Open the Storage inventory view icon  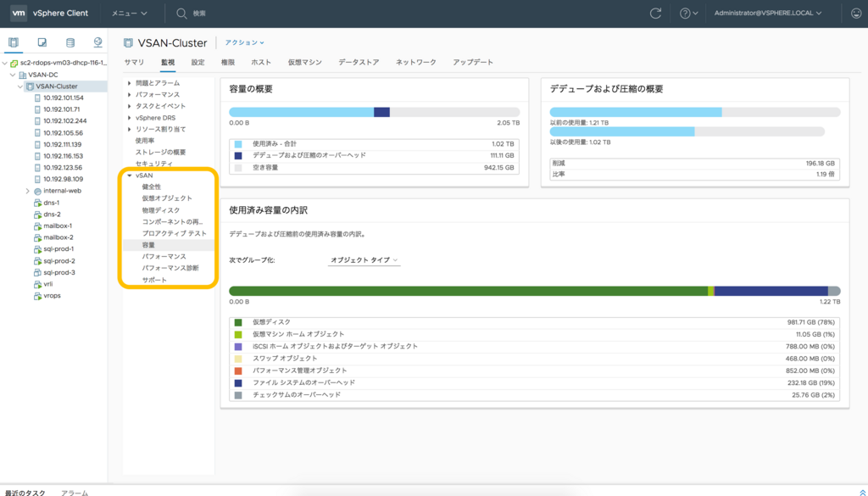[70, 42]
